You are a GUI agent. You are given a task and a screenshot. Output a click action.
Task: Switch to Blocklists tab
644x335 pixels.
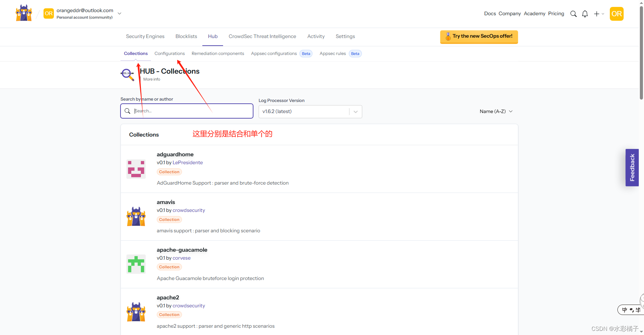[186, 36]
